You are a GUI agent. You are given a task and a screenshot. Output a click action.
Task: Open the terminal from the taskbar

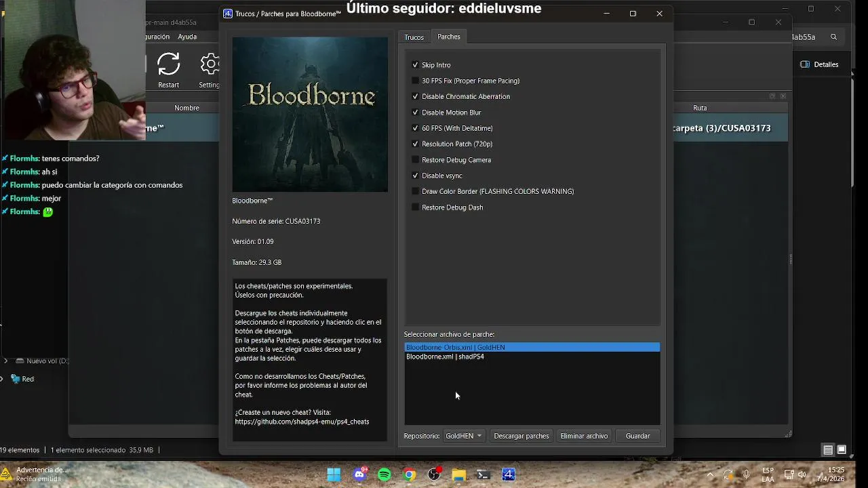(484, 474)
